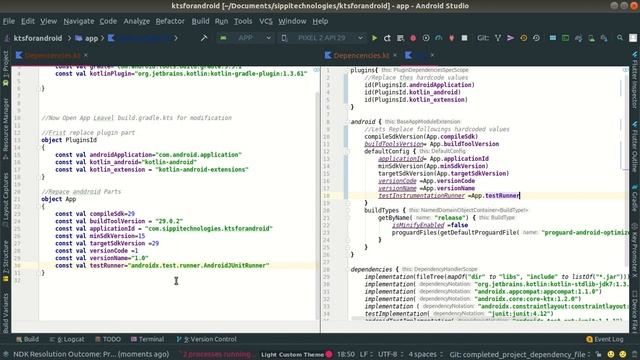Open the Build menu
The height and width of the screenshot is (360, 640).
(200, 21)
